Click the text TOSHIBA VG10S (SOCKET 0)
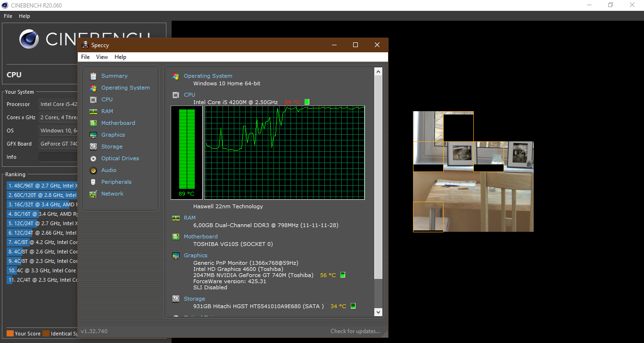 233,244
